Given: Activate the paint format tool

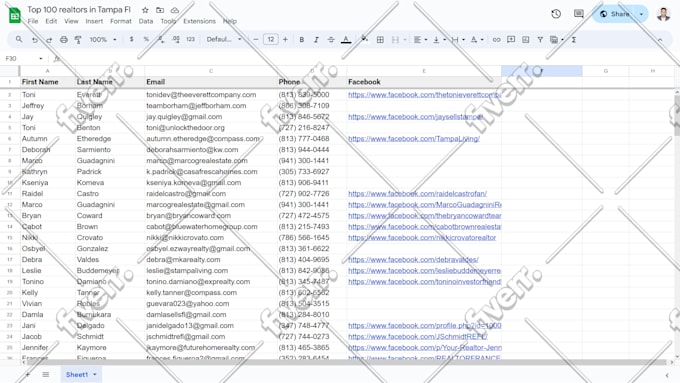Looking at the screenshot, I should [x=78, y=39].
